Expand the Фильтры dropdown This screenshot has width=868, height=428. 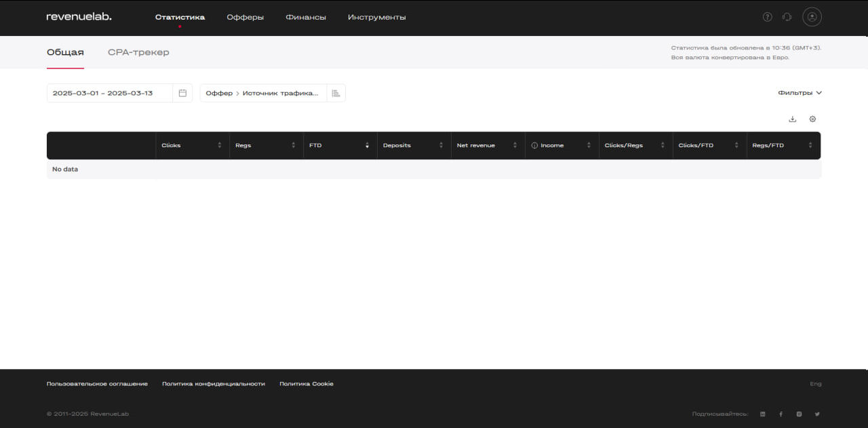coord(800,93)
